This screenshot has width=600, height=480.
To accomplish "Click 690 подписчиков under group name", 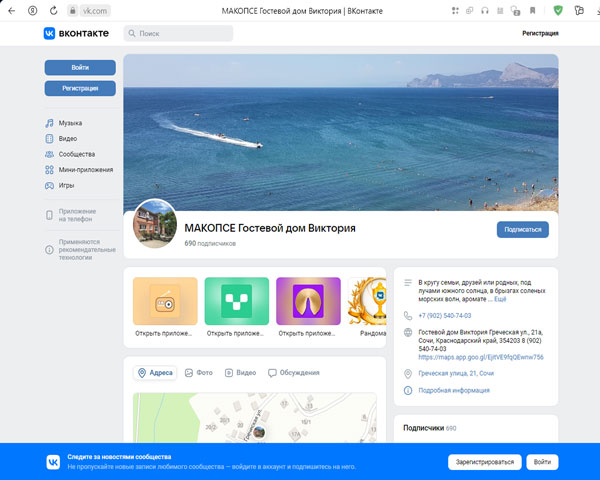I will (x=210, y=243).
